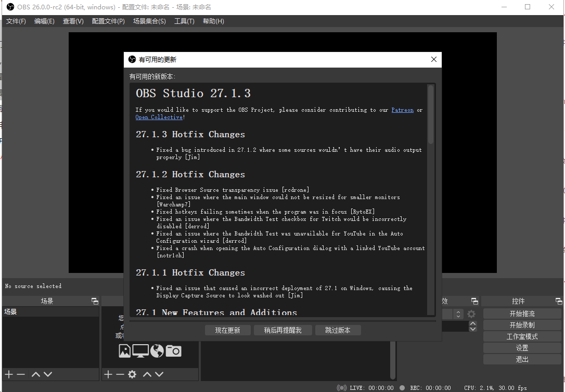Close the 有可用的更新 dialog
The height and width of the screenshot is (392, 565).
tap(434, 59)
